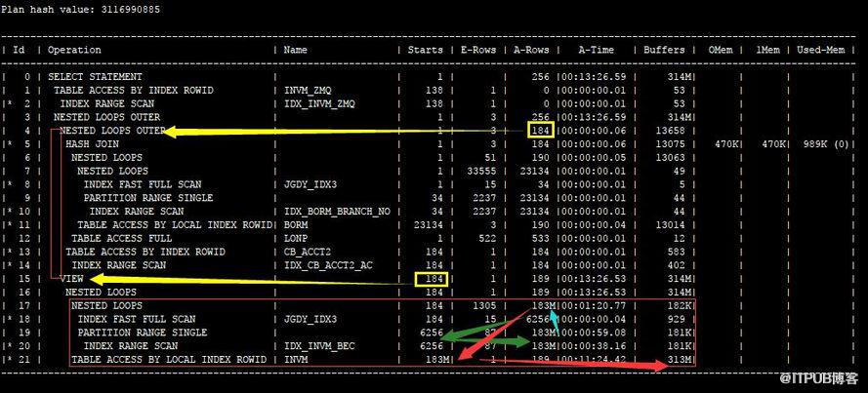
Task: Select the CB_ACCT2 table name
Action: click(x=308, y=252)
